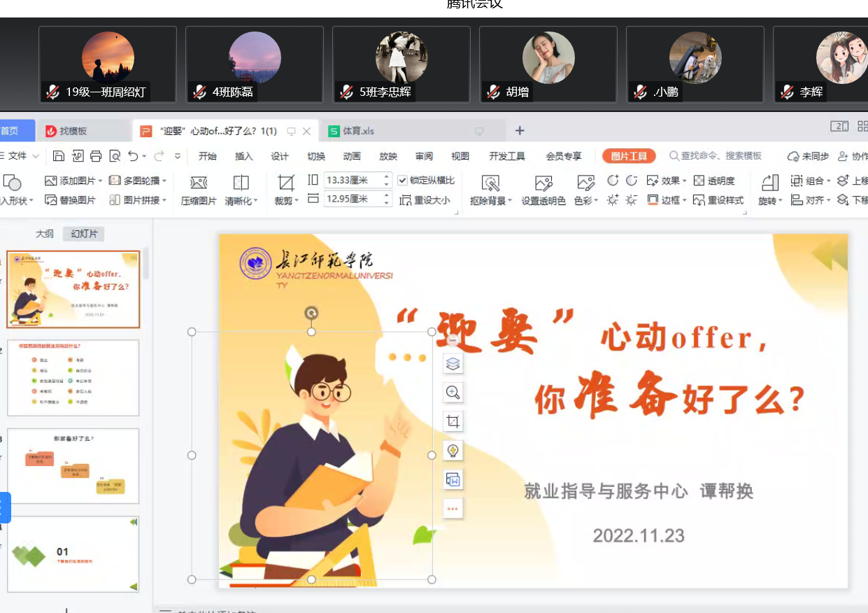The image size is (868, 613).
Task: Click the floating layers icon beside image
Action: tap(453, 364)
